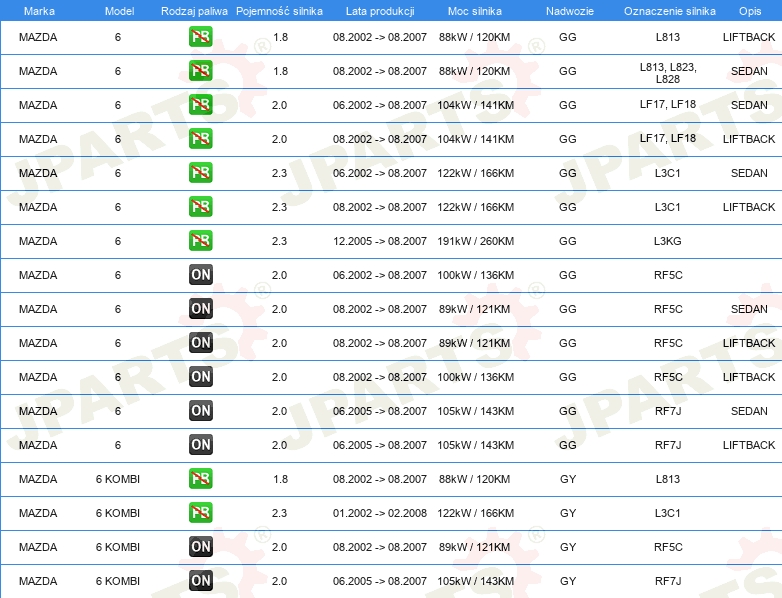Click the PB icon in the 2.3 L3C1 SEDAN row
Image resolution: width=782 pixels, height=598 pixels.
pos(200,173)
